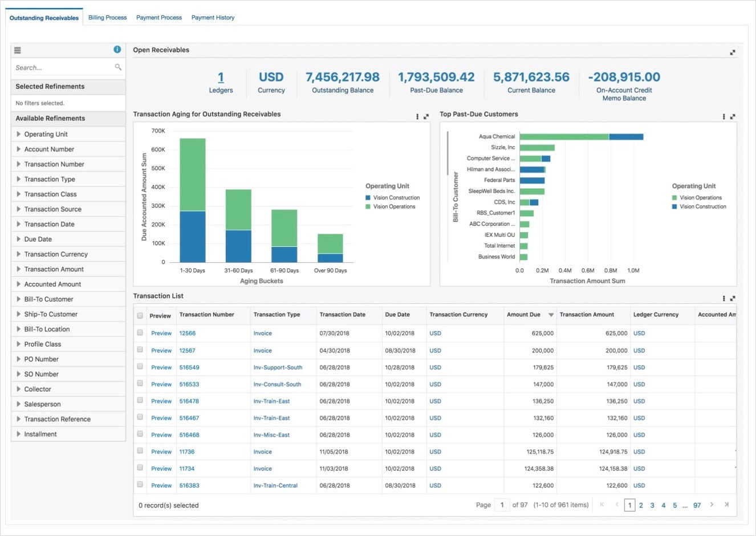Go to page 2 of the transaction list
The image size is (756, 536).
tap(641, 505)
